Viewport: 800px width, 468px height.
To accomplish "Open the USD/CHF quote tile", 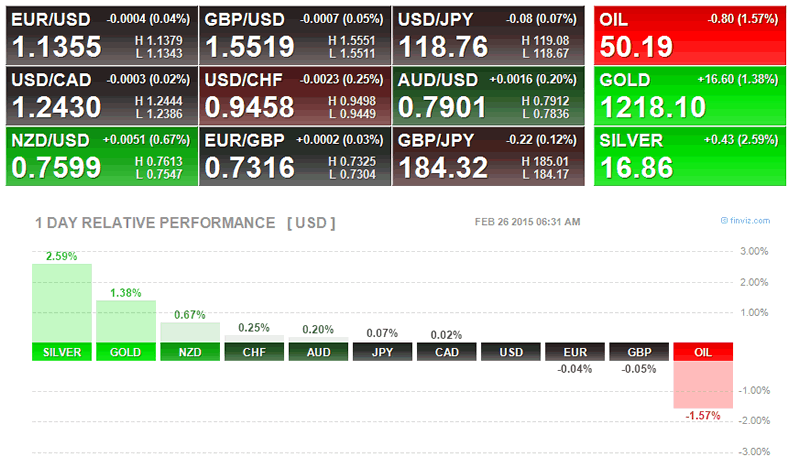I will coord(294,96).
